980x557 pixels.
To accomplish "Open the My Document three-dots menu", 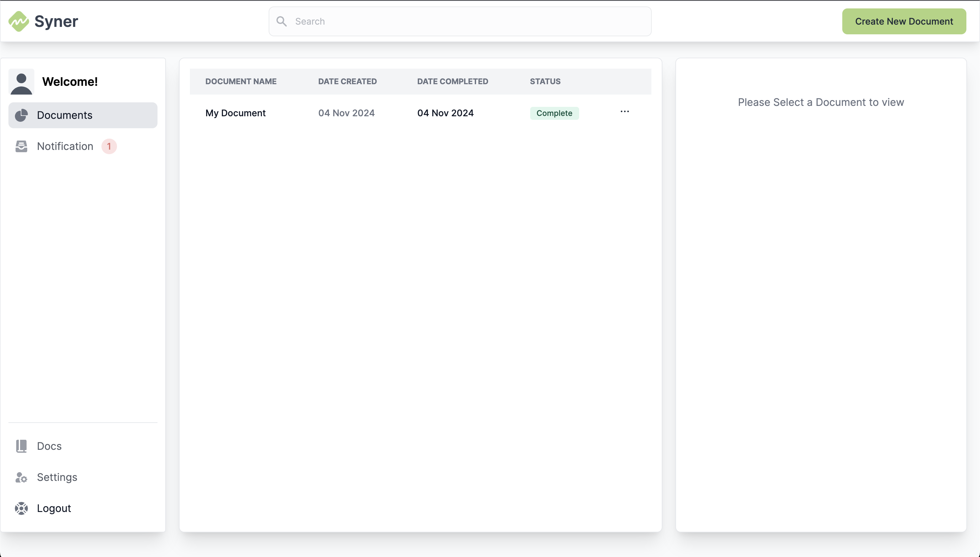I will tap(624, 112).
